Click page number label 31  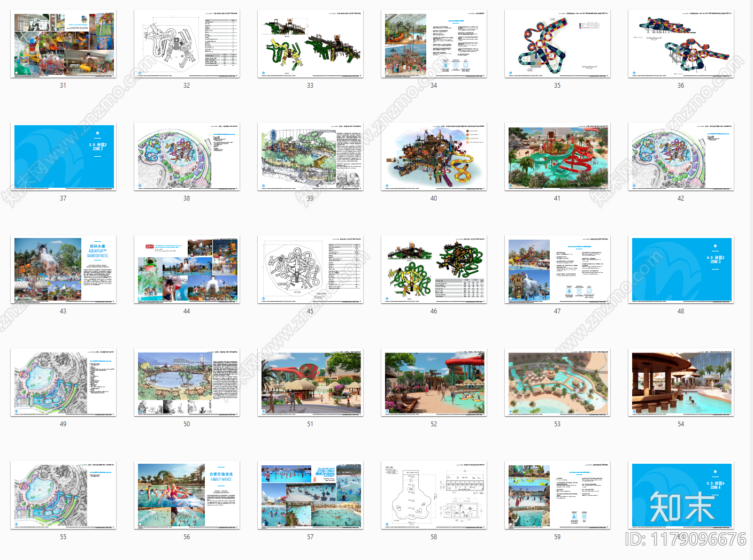coord(63,86)
